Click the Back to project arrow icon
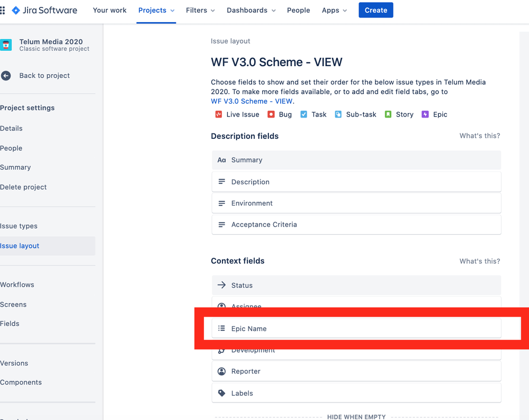This screenshot has width=529, height=420. click(6, 76)
